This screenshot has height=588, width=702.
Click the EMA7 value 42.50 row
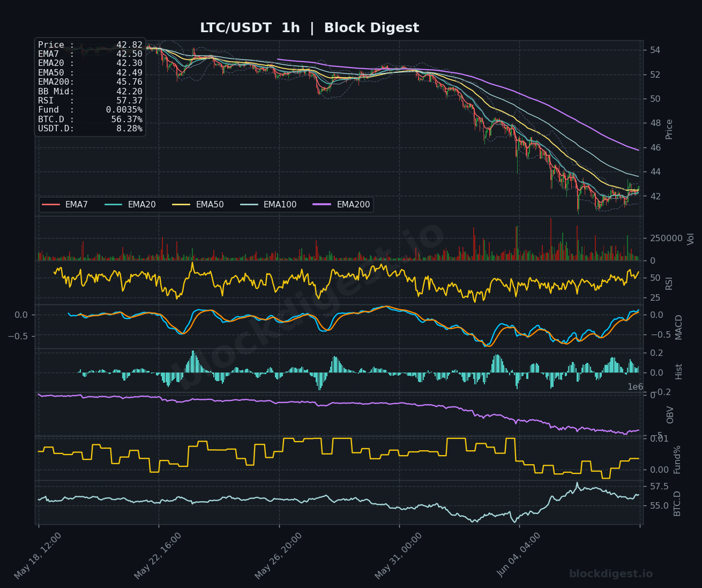pos(90,54)
